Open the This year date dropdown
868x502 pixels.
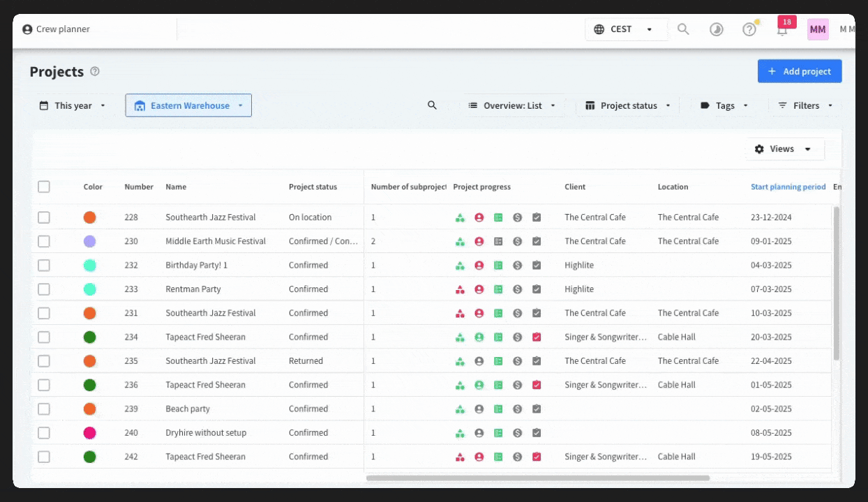[x=73, y=106]
